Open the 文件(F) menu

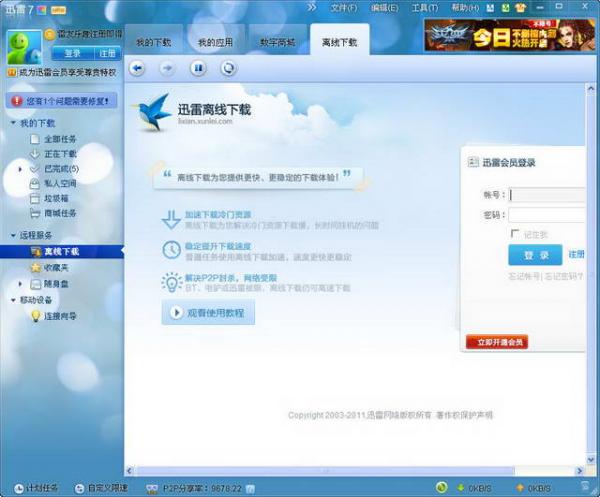click(344, 8)
